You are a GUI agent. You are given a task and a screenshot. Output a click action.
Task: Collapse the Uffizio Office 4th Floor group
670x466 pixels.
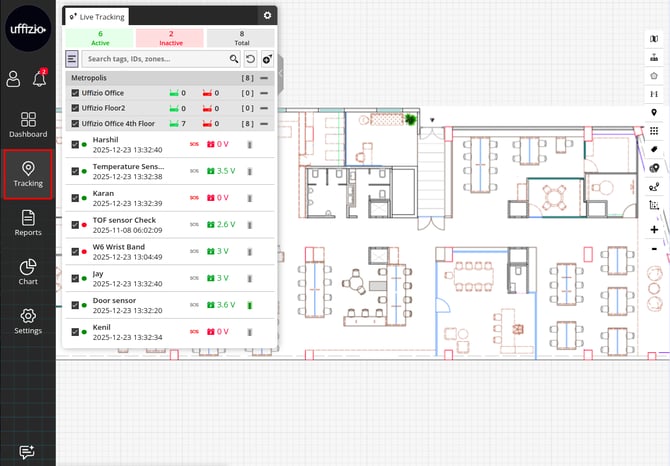[x=264, y=124]
